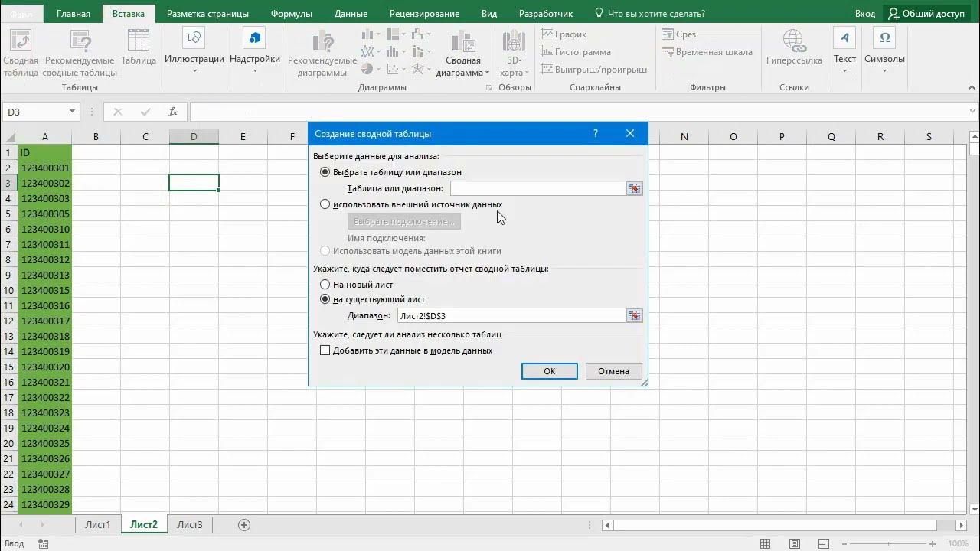The height and width of the screenshot is (551, 980).
Task: Click the zoom in plus button
Action: [x=934, y=543]
